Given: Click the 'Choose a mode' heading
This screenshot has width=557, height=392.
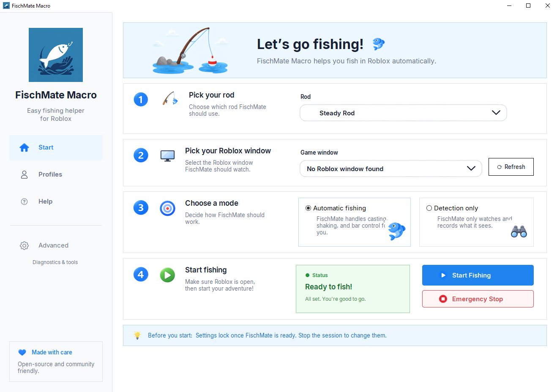Looking at the screenshot, I should (x=212, y=203).
